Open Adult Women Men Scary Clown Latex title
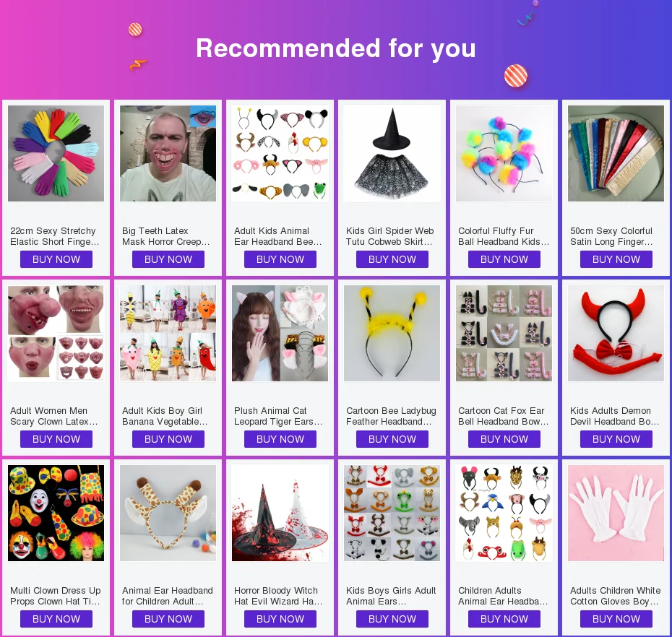Viewport: 672px width, 637px height. [54, 416]
